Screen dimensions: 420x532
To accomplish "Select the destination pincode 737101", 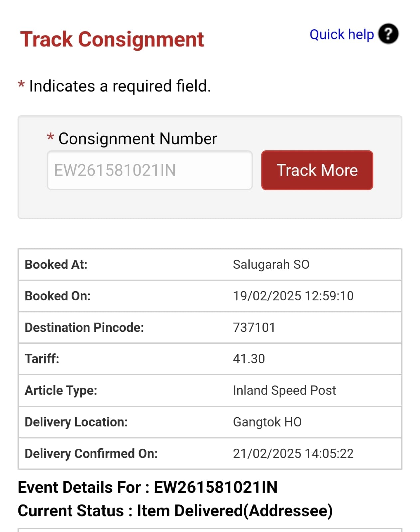I will (254, 328).
